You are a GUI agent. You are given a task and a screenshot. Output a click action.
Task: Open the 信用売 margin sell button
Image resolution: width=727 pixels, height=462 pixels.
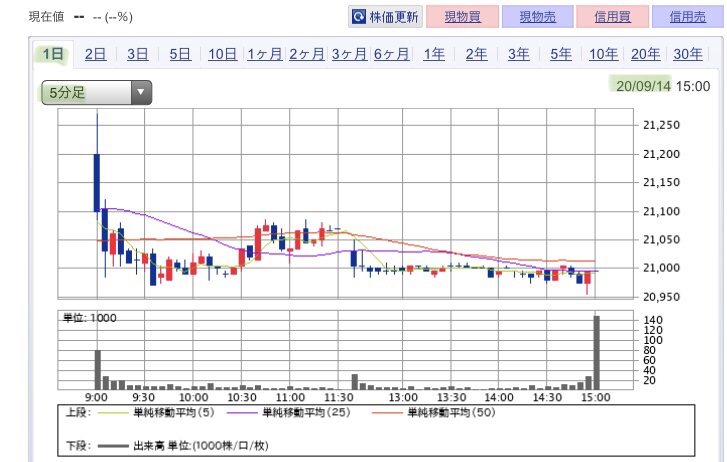click(x=688, y=17)
